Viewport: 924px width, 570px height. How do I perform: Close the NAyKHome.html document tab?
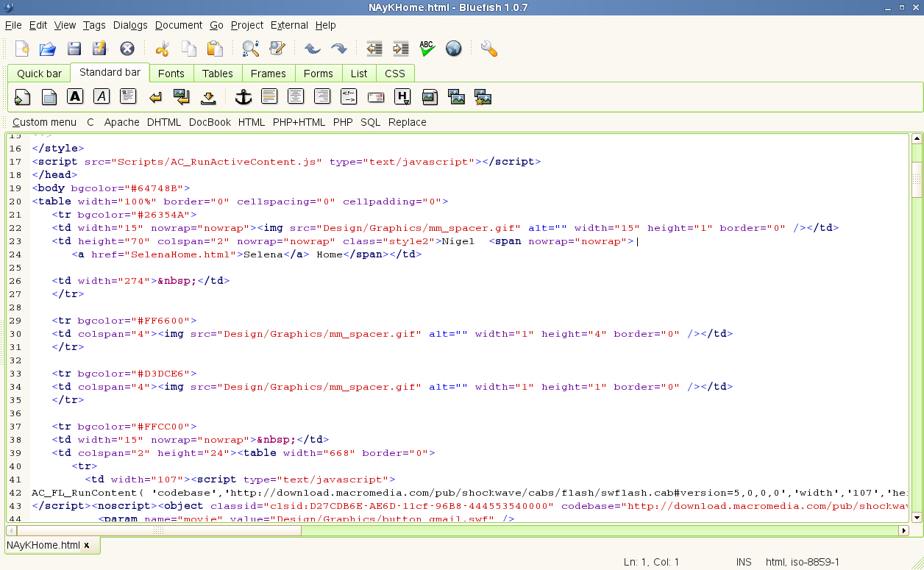87,546
